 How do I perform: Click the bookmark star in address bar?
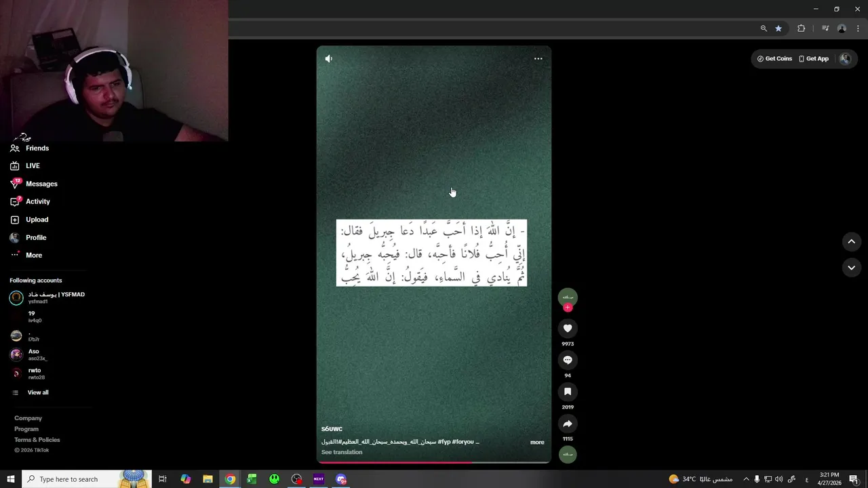(778, 28)
